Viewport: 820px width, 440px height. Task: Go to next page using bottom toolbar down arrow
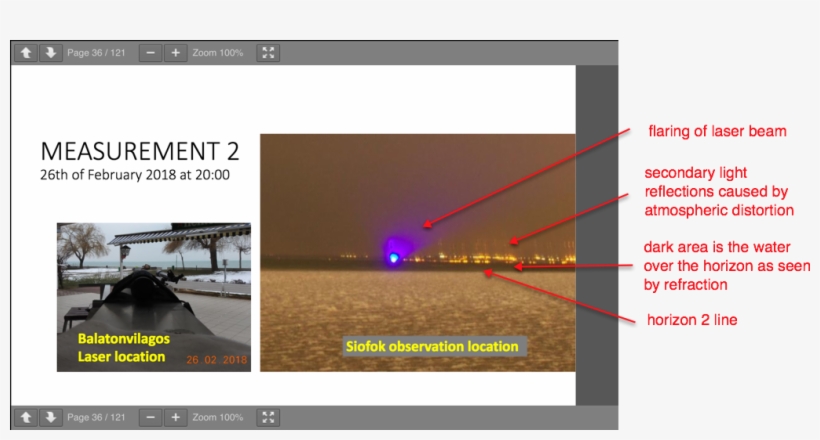[x=50, y=417]
